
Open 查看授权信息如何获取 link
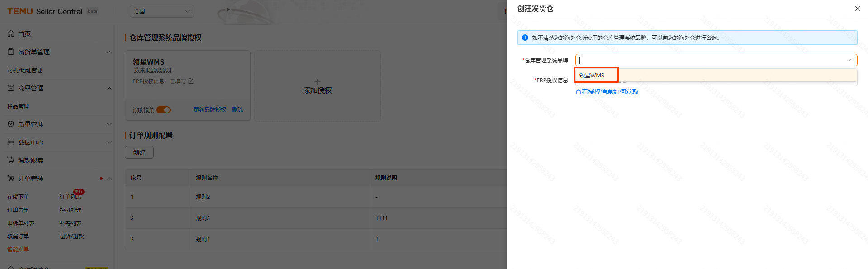pos(607,92)
